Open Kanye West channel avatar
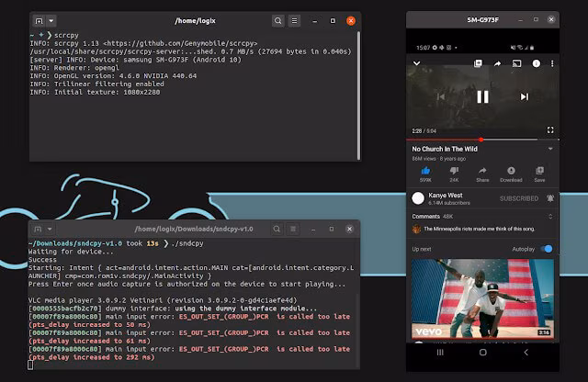This screenshot has width=588, height=382. (418, 198)
